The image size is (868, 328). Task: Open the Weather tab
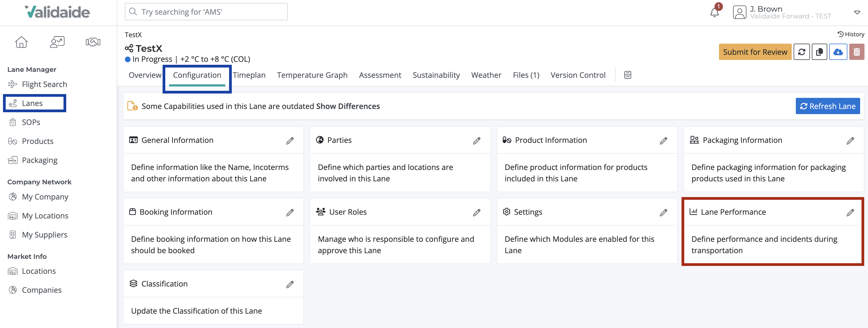[x=486, y=75]
